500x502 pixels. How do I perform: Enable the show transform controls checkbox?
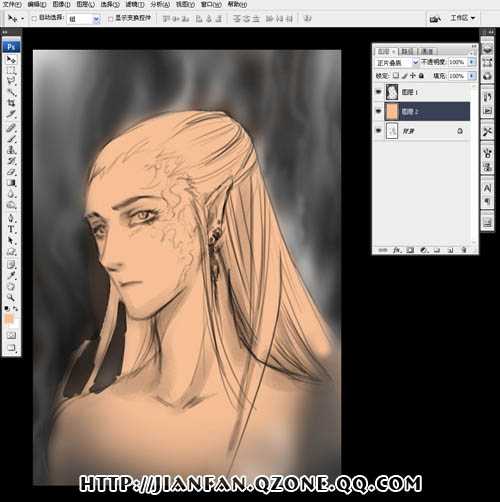(110, 19)
